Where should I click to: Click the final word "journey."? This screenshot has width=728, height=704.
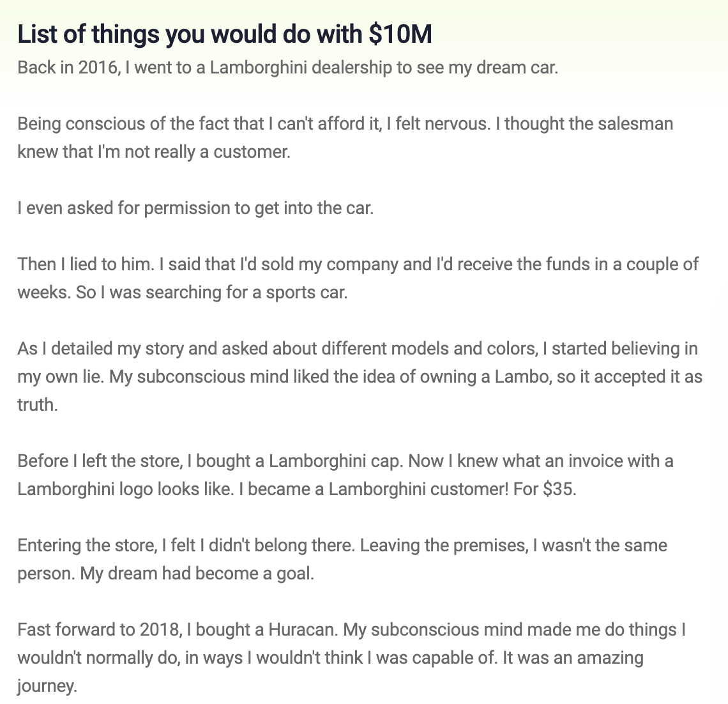(x=47, y=685)
